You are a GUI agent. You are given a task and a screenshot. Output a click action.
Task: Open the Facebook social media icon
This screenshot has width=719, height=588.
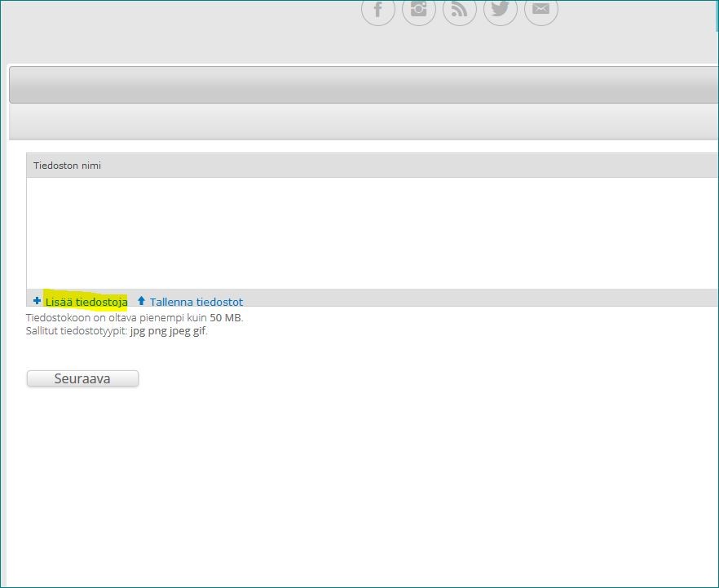click(x=378, y=10)
